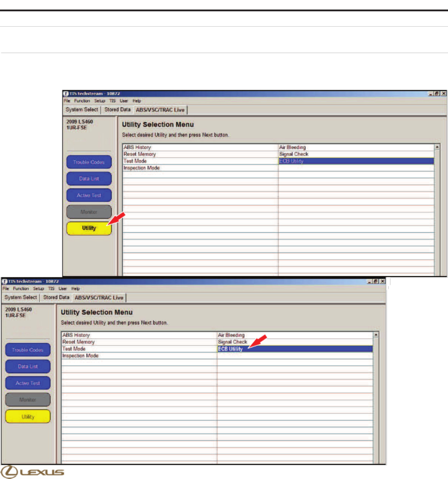Screen dimensions: 448x479
Task: Select Air Bleeding row in upper window
Action: point(356,147)
